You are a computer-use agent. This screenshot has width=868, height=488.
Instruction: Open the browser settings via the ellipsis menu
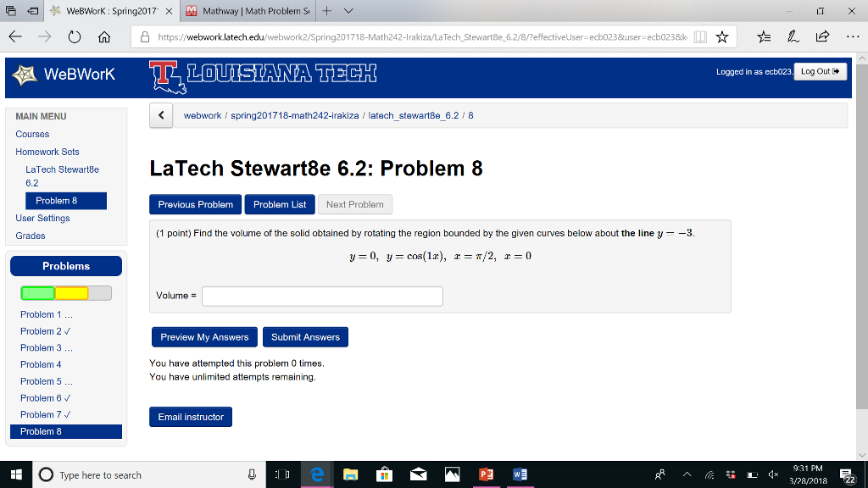click(852, 36)
